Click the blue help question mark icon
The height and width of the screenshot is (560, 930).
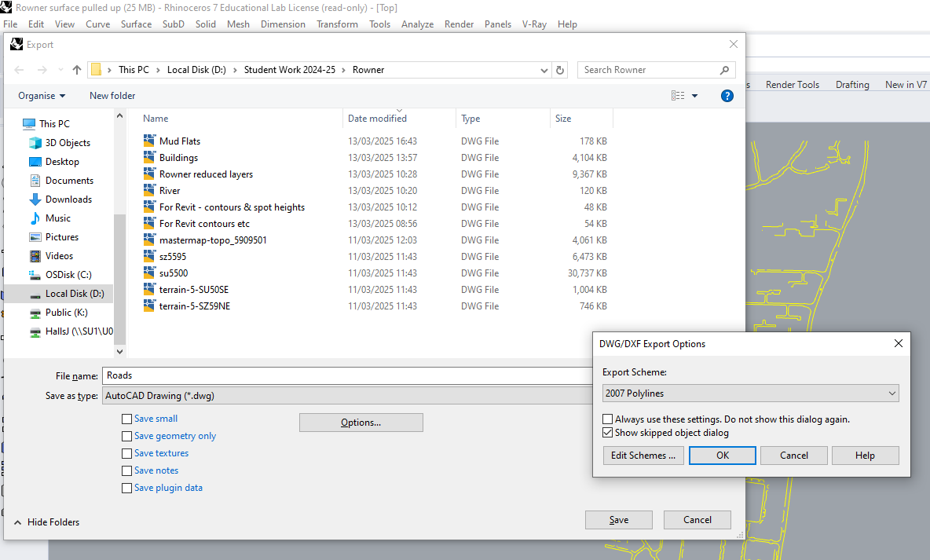click(727, 96)
